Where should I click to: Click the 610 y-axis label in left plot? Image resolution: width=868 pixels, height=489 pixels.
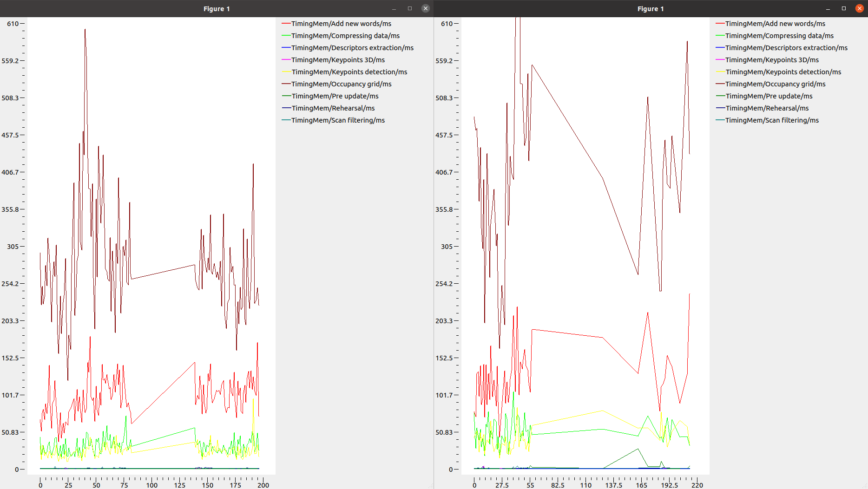[13, 24]
